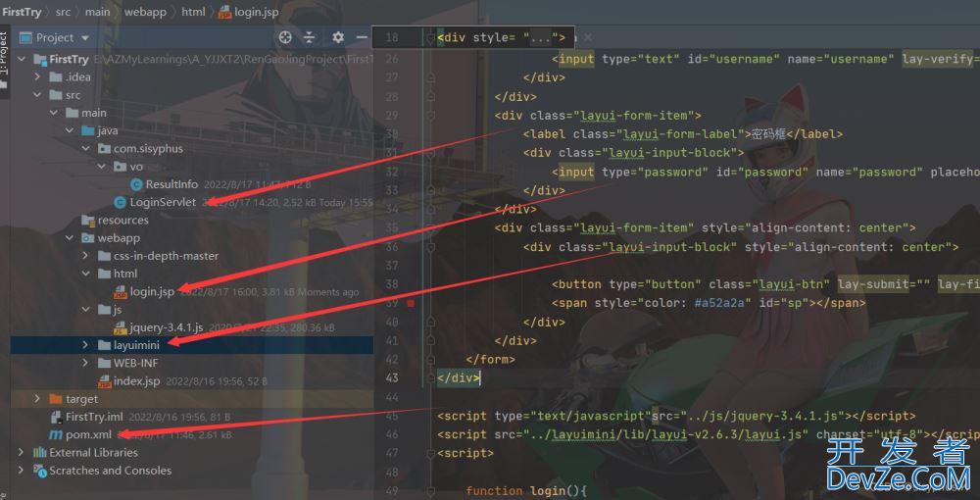
Task: Click the LoginServlet class icon
Action: [x=120, y=203]
